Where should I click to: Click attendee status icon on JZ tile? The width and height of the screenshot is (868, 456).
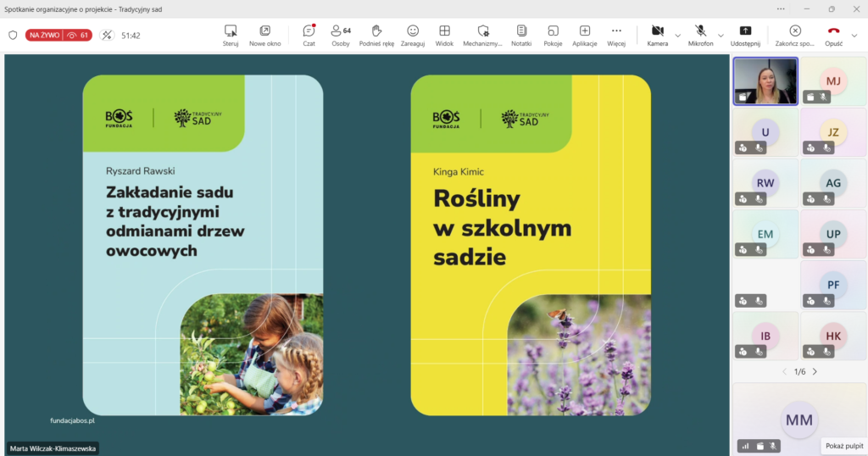(810, 148)
